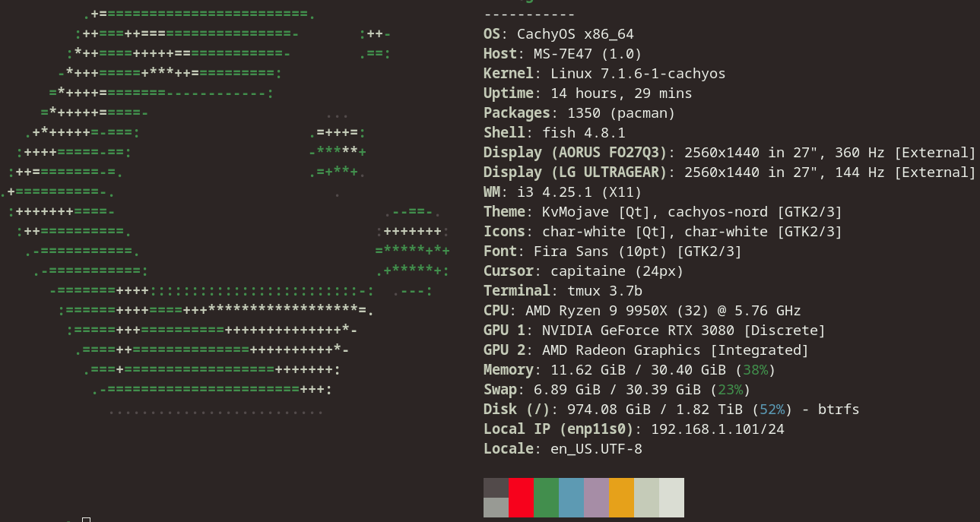Select the '360 Hz' refresh rate
Image resolution: width=980 pixels, height=522 pixels.
coord(860,153)
